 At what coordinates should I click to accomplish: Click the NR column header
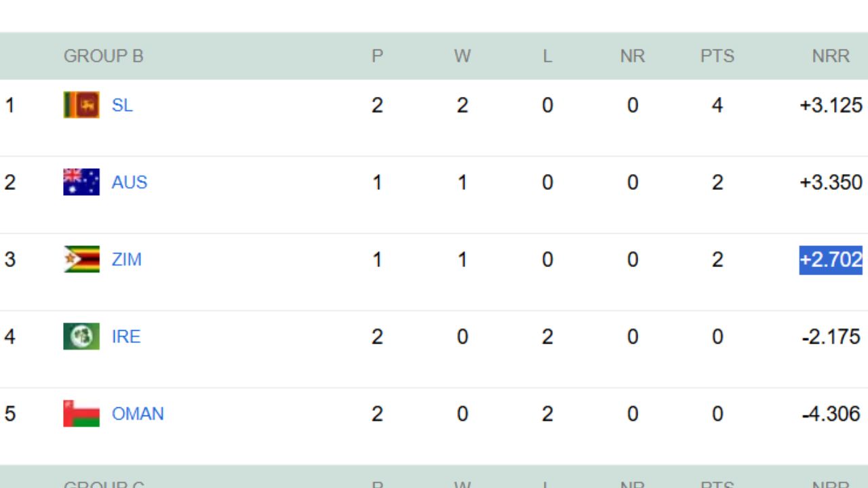[x=632, y=56]
